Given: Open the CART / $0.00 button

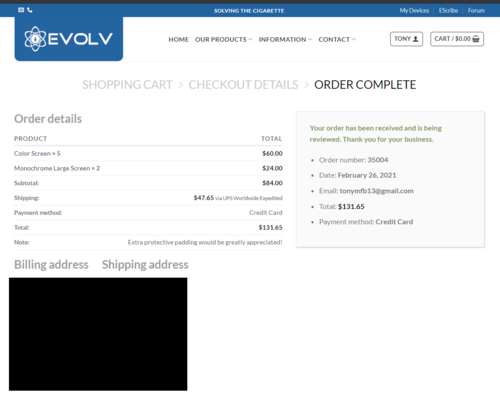Looking at the screenshot, I should tap(457, 39).
